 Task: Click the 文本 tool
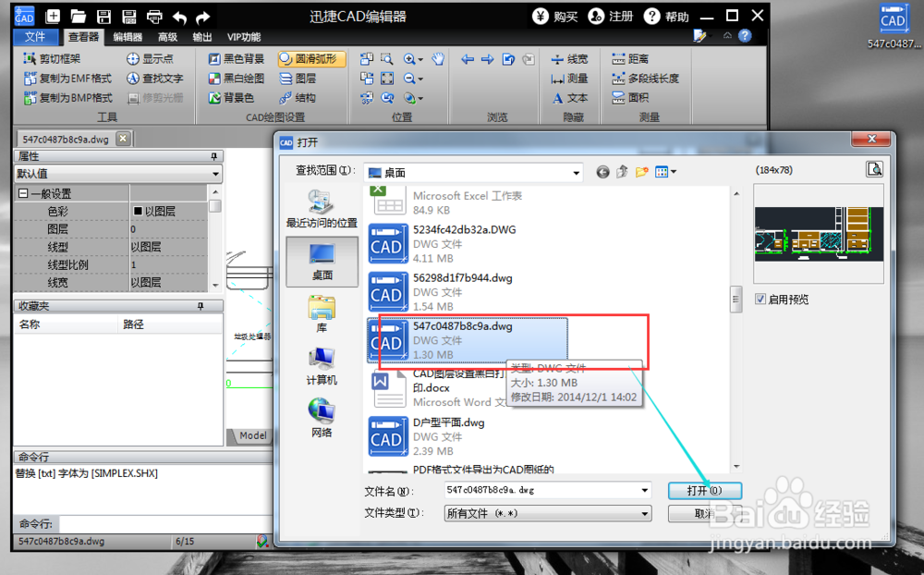pyautogui.click(x=569, y=98)
